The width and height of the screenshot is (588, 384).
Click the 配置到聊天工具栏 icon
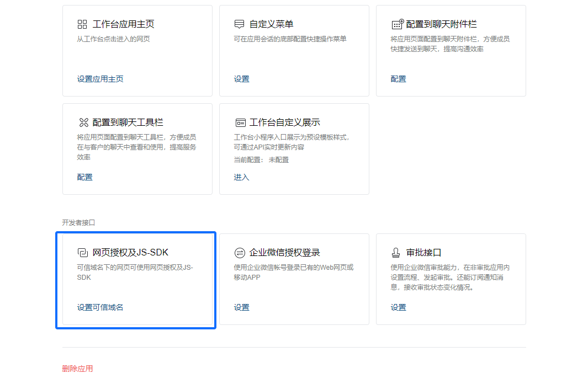pos(83,122)
